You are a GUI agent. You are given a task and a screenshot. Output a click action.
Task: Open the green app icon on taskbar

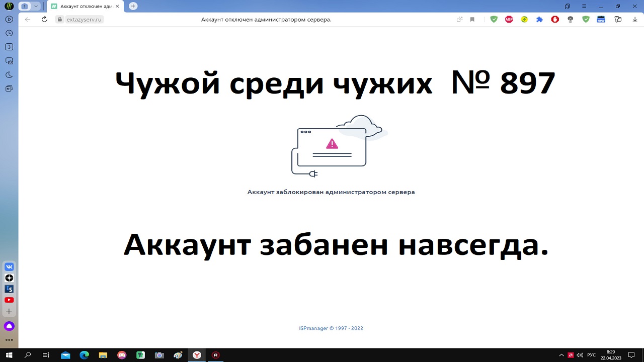click(141, 355)
